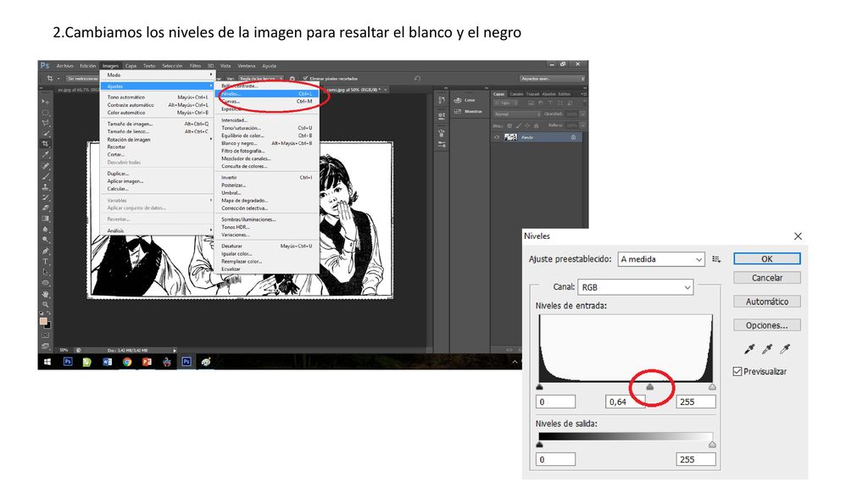Choose Invertir from the adjustments submenu

pos(266,178)
